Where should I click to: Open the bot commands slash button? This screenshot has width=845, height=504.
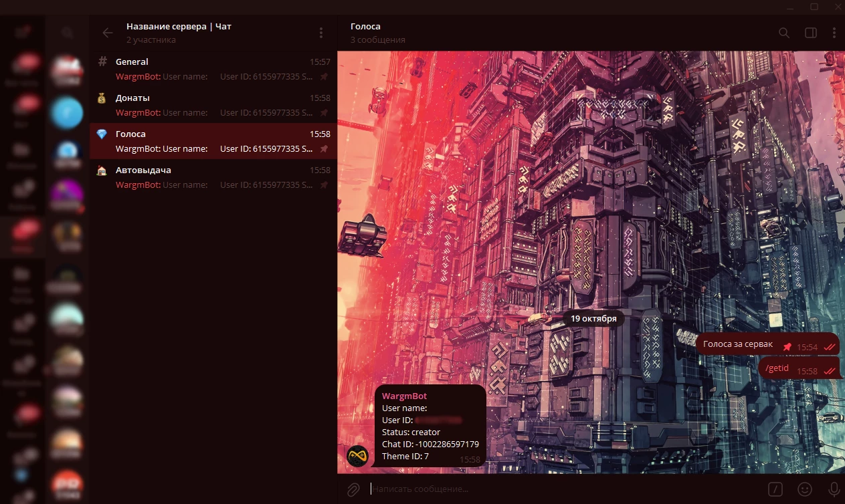coord(775,489)
